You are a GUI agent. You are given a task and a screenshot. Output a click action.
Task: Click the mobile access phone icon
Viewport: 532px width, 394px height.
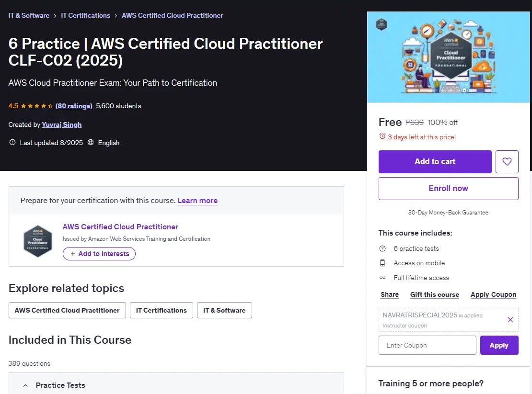382,263
